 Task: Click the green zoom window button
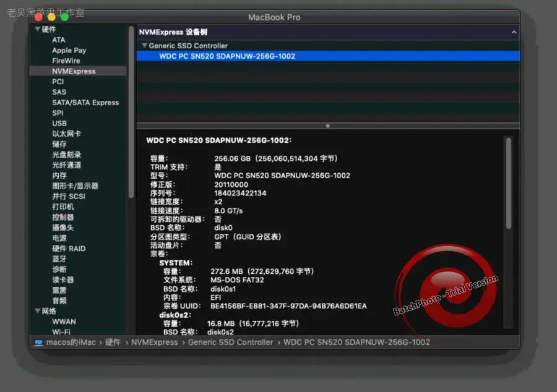(64, 17)
